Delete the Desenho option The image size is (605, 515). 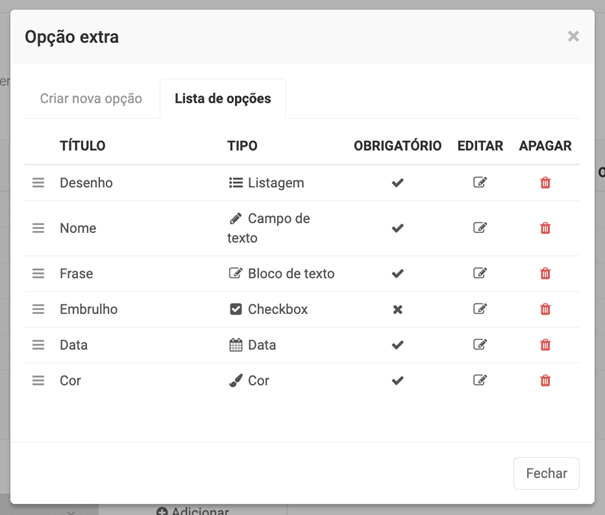tap(545, 183)
